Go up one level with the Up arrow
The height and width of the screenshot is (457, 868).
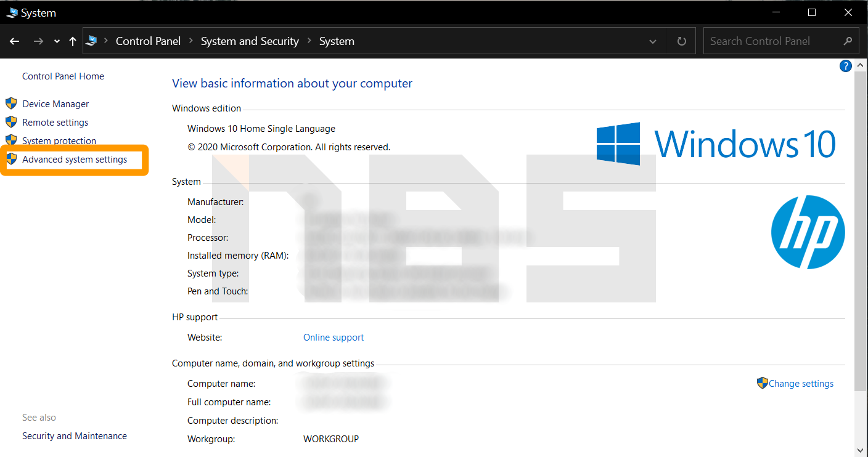73,41
